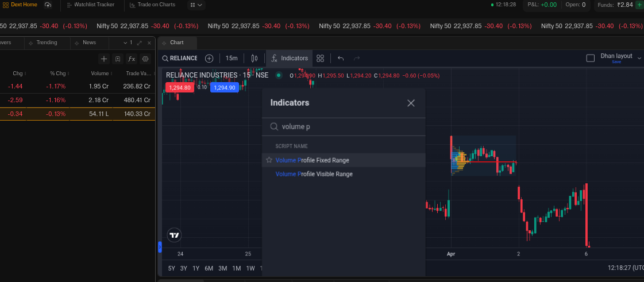Open the candlestick chart style selector

(254, 58)
